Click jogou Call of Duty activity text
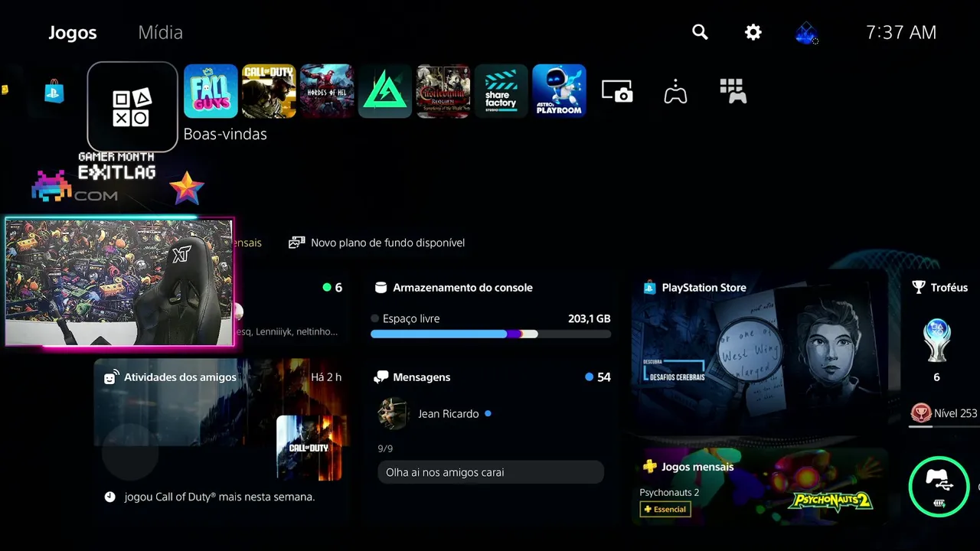 pos(220,497)
